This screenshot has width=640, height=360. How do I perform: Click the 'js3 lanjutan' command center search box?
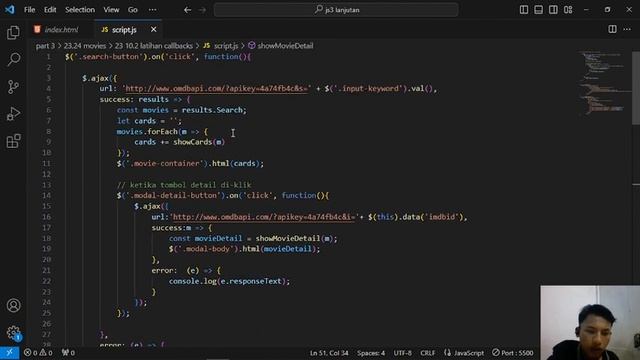click(336, 10)
